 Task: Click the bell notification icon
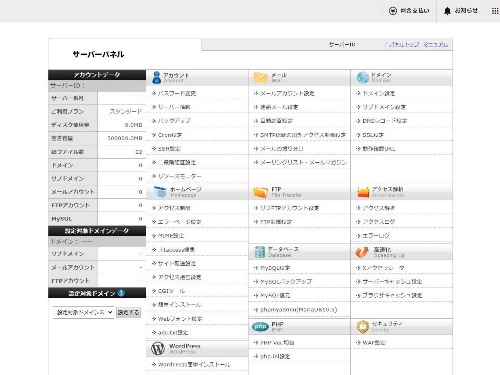click(447, 11)
